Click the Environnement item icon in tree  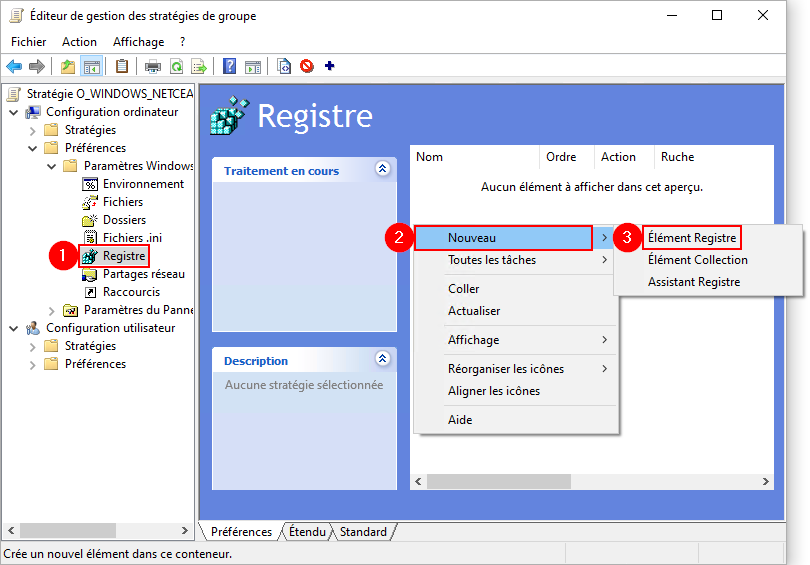[90, 184]
